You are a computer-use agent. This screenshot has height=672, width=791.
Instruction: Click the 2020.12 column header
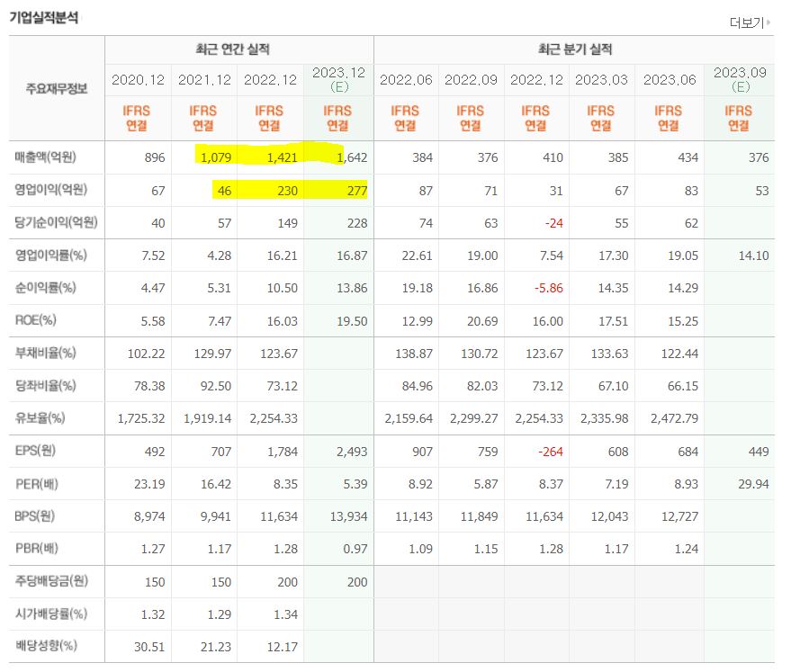(138, 80)
